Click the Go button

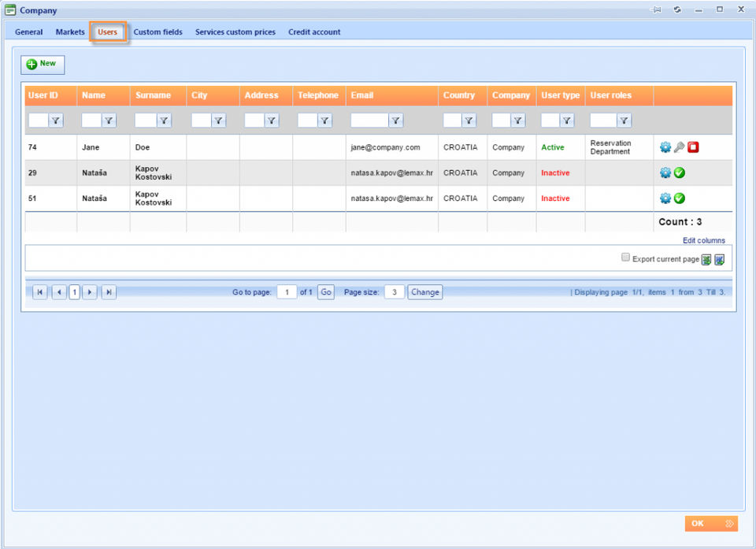click(326, 292)
